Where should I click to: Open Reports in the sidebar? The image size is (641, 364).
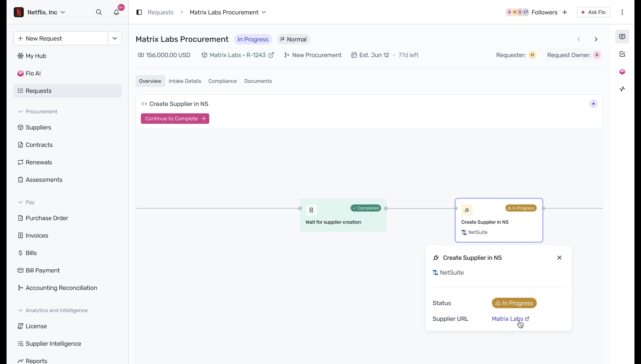coord(68,361)
